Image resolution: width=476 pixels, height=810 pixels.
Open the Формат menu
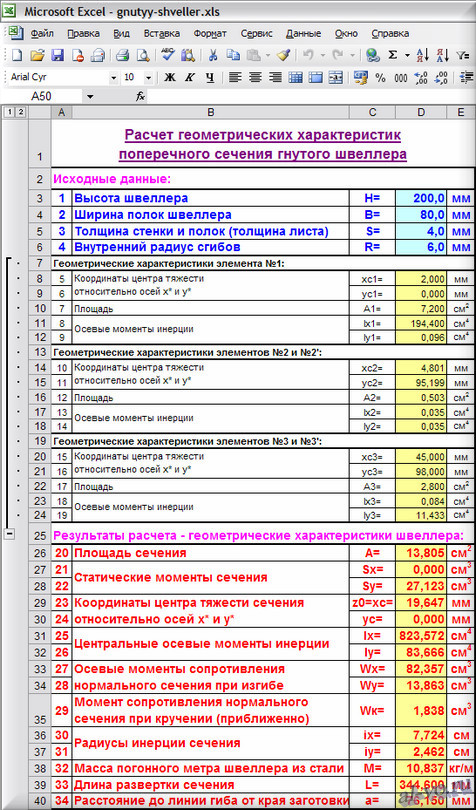[x=210, y=34]
